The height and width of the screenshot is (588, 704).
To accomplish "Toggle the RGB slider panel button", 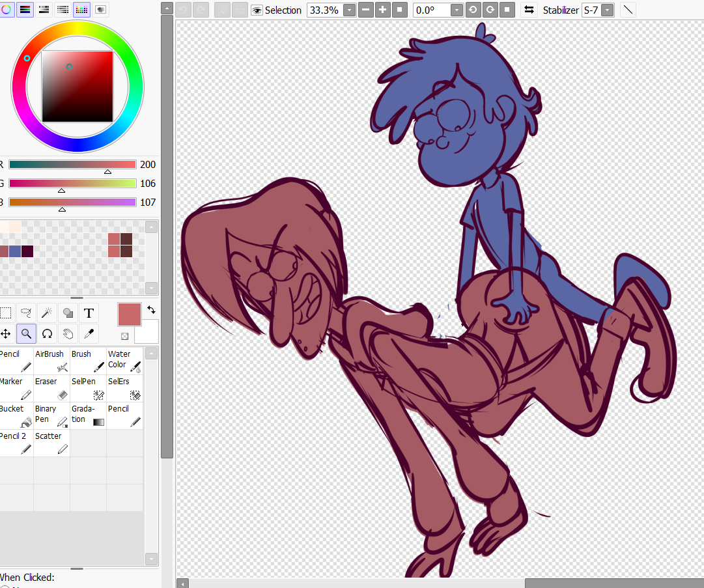I will coord(25,10).
